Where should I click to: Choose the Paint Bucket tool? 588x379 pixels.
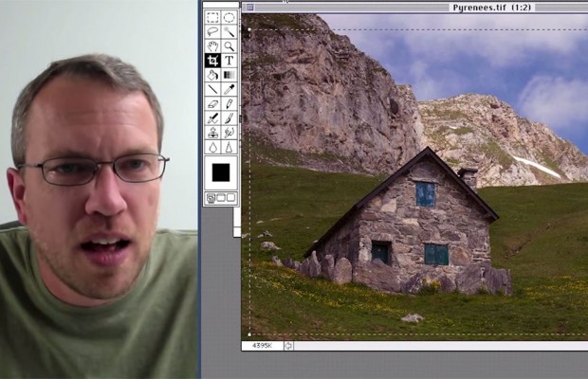click(212, 74)
